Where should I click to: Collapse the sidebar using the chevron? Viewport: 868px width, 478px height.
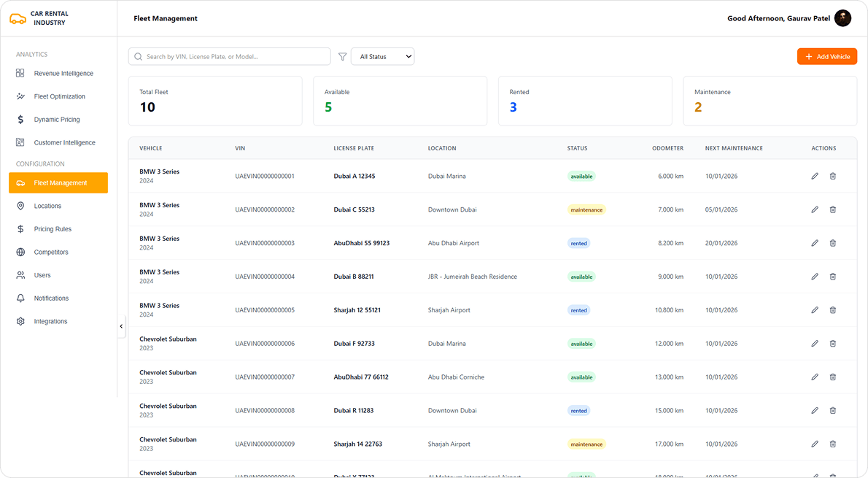coord(121,326)
